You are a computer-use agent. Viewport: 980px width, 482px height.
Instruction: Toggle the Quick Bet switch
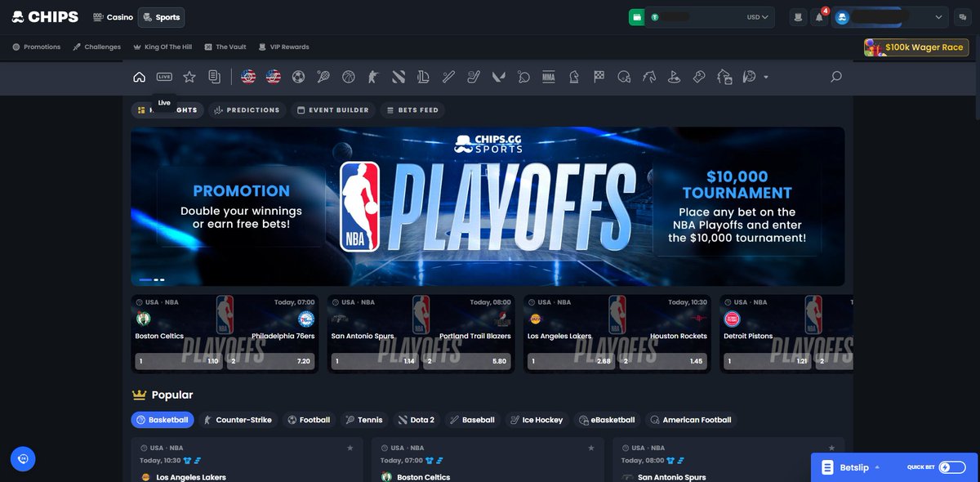point(951,467)
